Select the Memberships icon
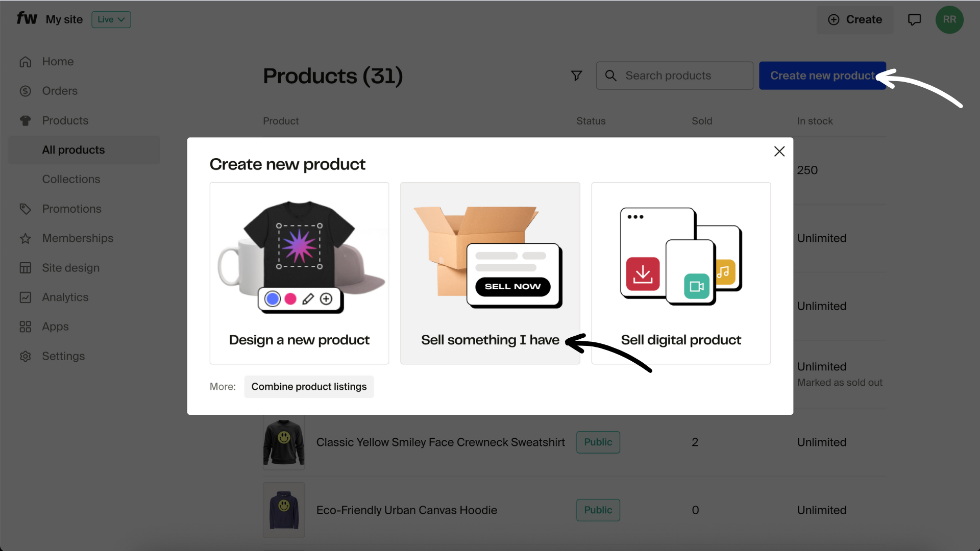980x551 pixels. pos(26,238)
